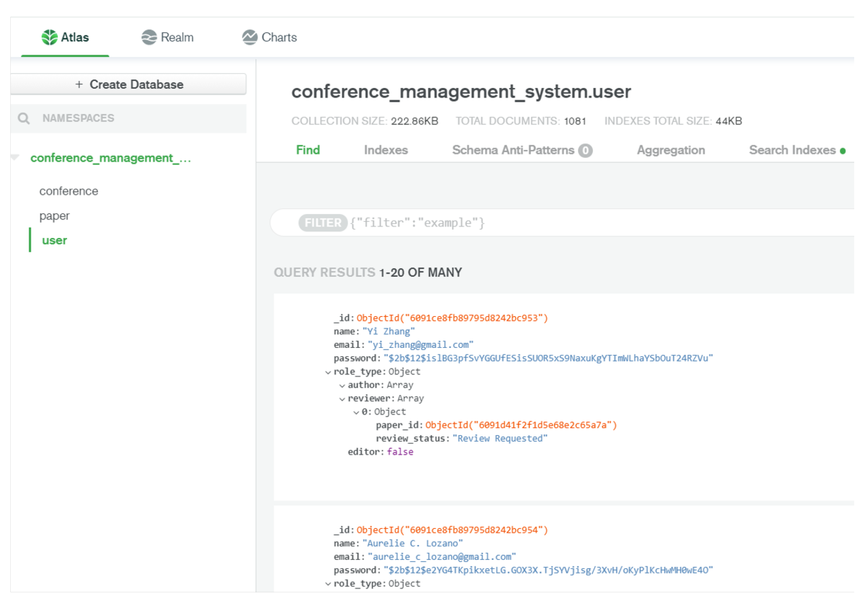Click the indexes total size 44KB value

click(x=729, y=121)
